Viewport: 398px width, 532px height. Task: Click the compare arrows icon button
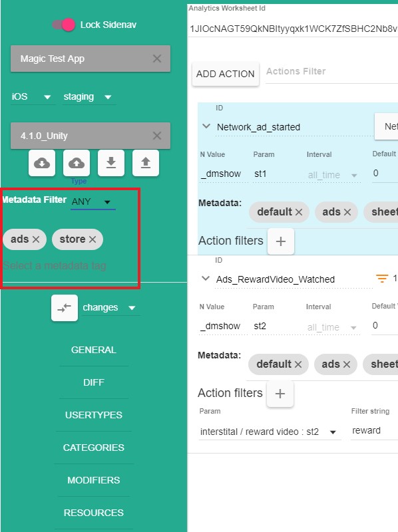tap(65, 308)
